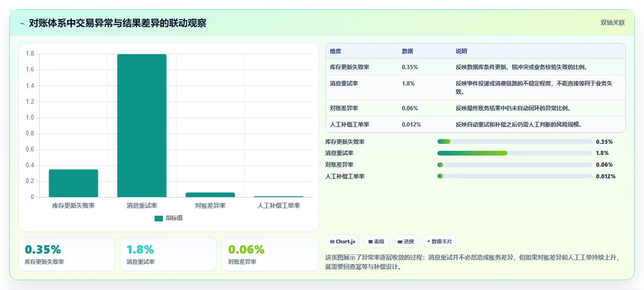Click the 双轴关联 label in header
The height and width of the screenshot is (290, 644).
[x=612, y=23]
